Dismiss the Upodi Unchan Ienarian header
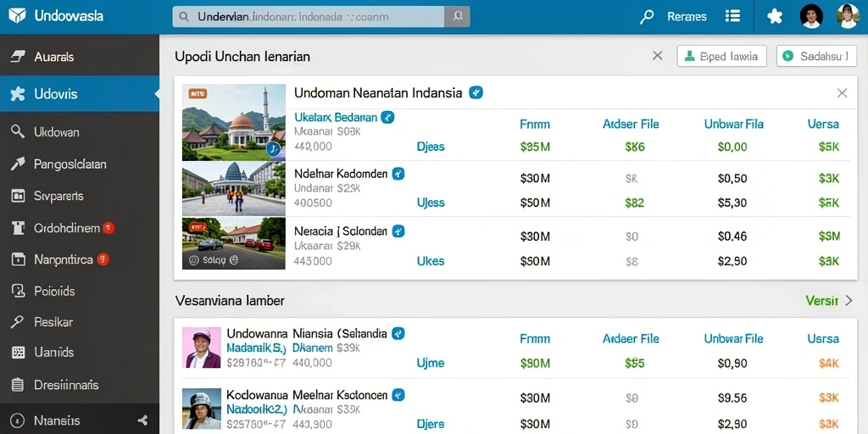868x434 pixels. tap(657, 55)
